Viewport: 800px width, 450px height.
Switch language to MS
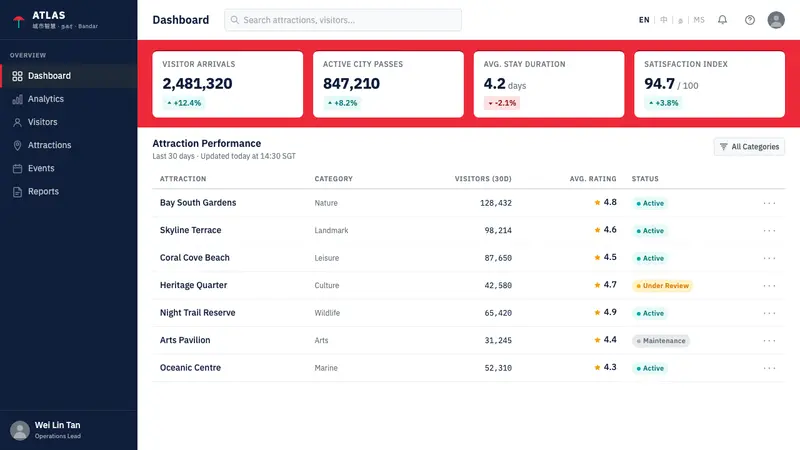(x=699, y=20)
